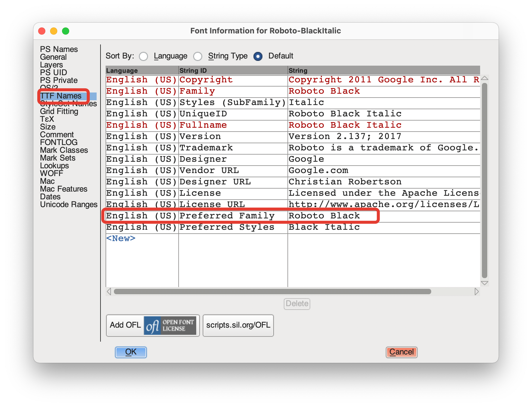This screenshot has width=532, height=407.
Task: Open the scripts.sil.org/OFL link button
Action: click(x=238, y=325)
